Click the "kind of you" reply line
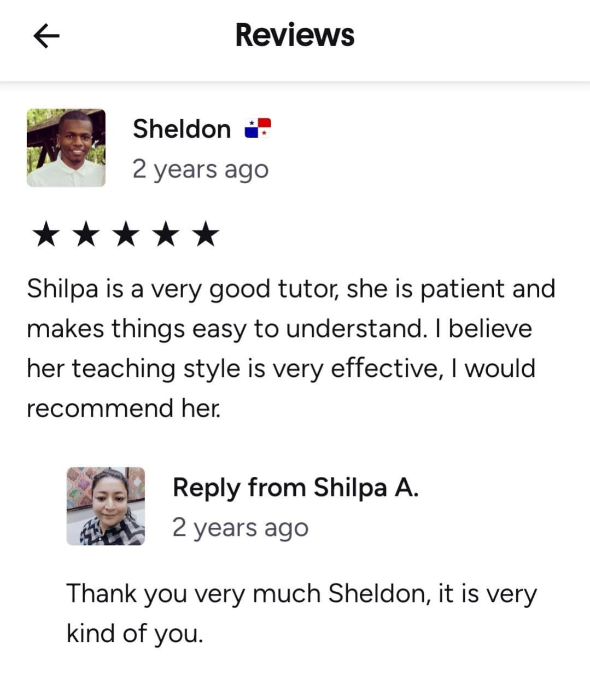 (135, 633)
